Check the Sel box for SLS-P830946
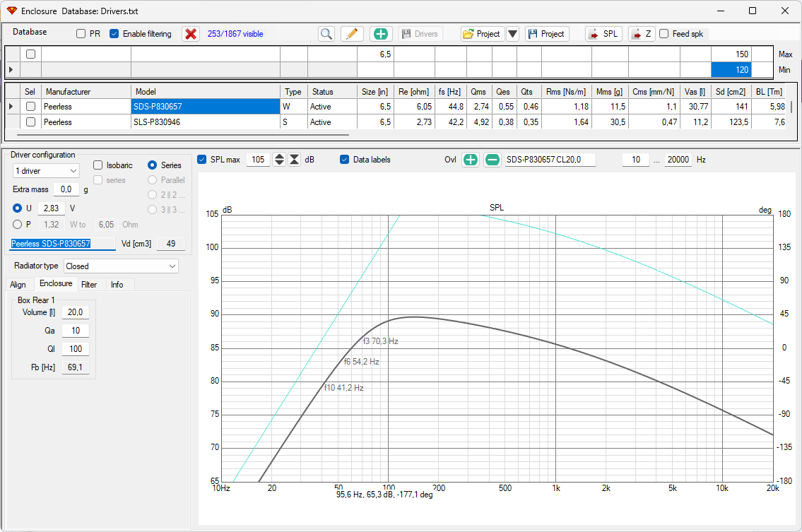Image resolution: width=802 pixels, height=532 pixels. click(30, 122)
